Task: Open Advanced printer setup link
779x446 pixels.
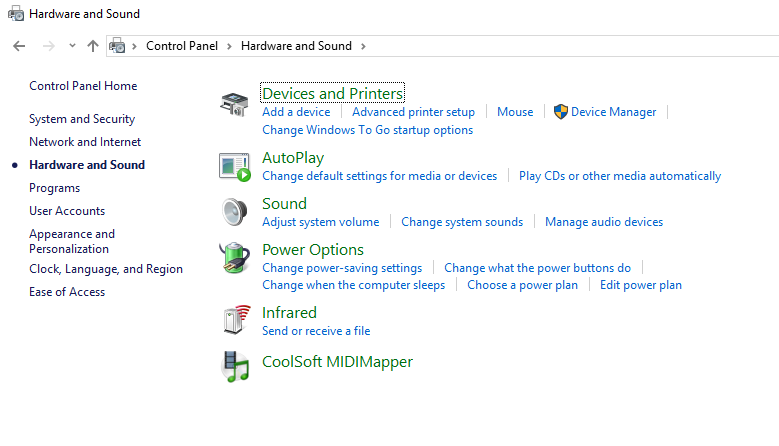Action: tap(413, 112)
